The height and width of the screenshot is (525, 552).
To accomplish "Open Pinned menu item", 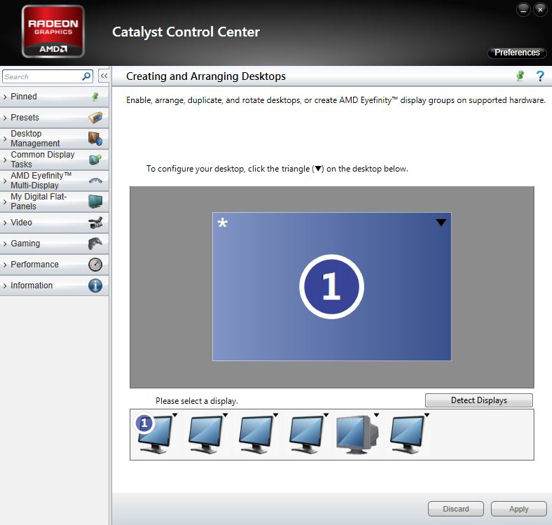I will (54, 96).
